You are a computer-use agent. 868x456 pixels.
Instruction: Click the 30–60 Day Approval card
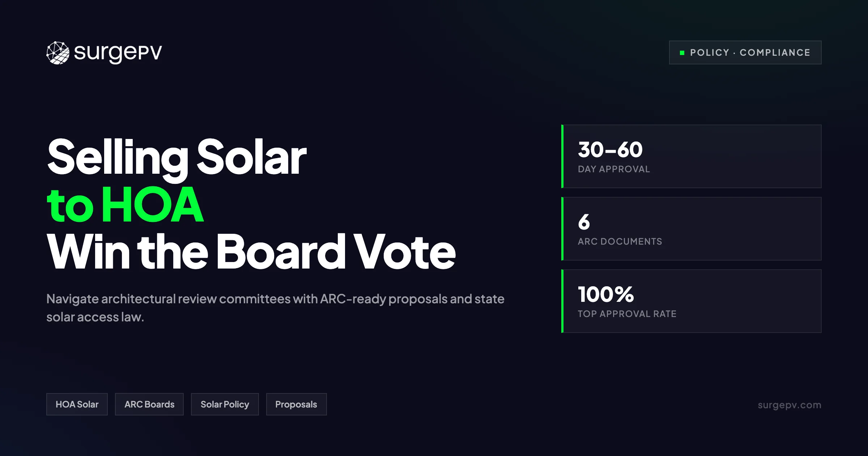click(692, 156)
